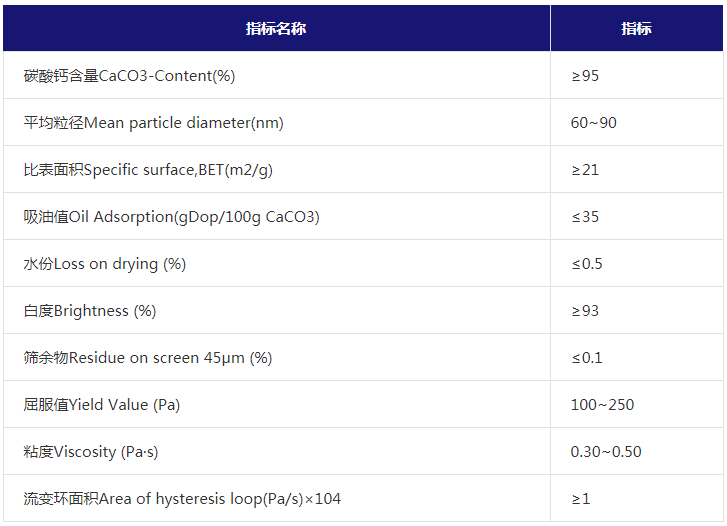727x526 pixels.
Task: Click the ≥95 value cell
Action: [x=585, y=76]
